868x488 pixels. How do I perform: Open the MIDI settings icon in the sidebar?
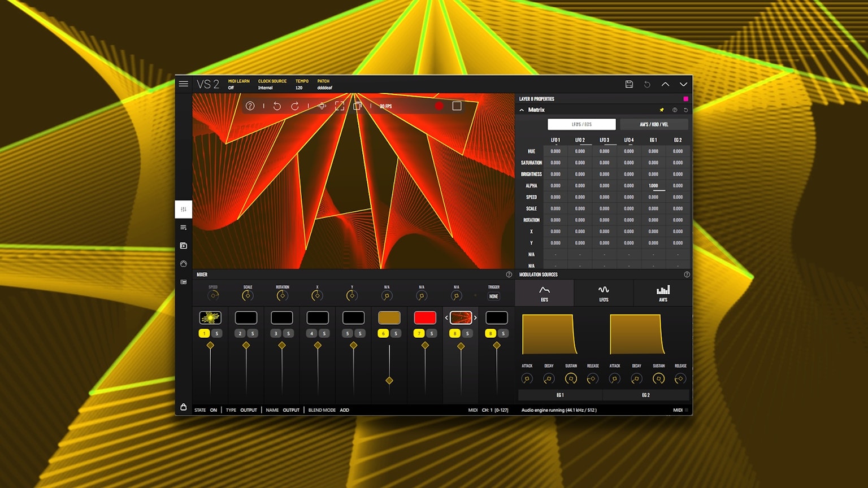[183, 264]
